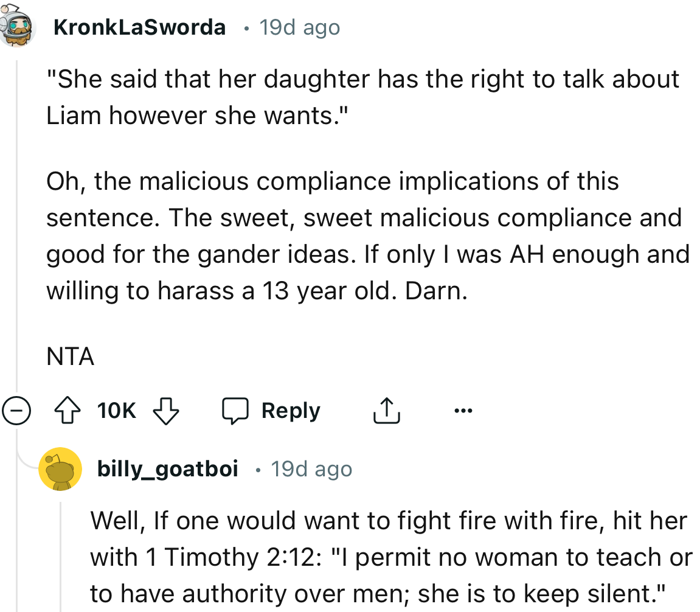Open the three-dot more options menu
This screenshot has width=700, height=612.
click(x=463, y=411)
